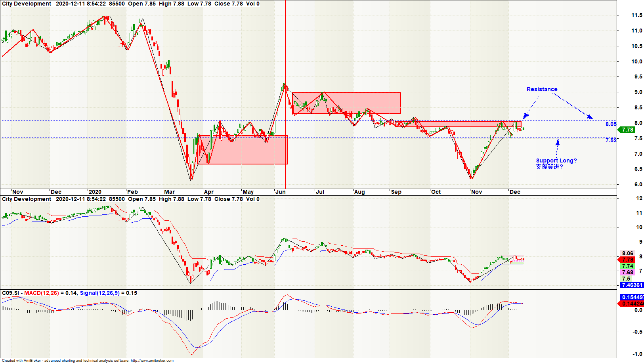
Task: Click the "Jul" month label
Action: coord(320,192)
